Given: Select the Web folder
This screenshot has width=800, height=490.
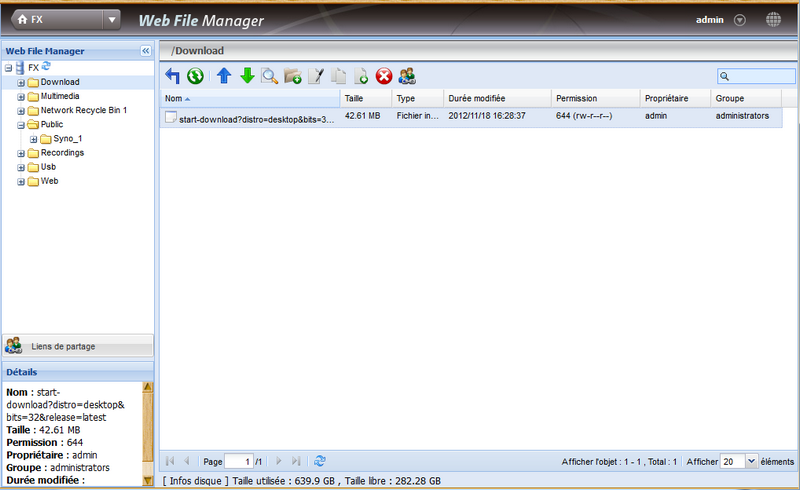Looking at the screenshot, I should pyautogui.click(x=49, y=181).
